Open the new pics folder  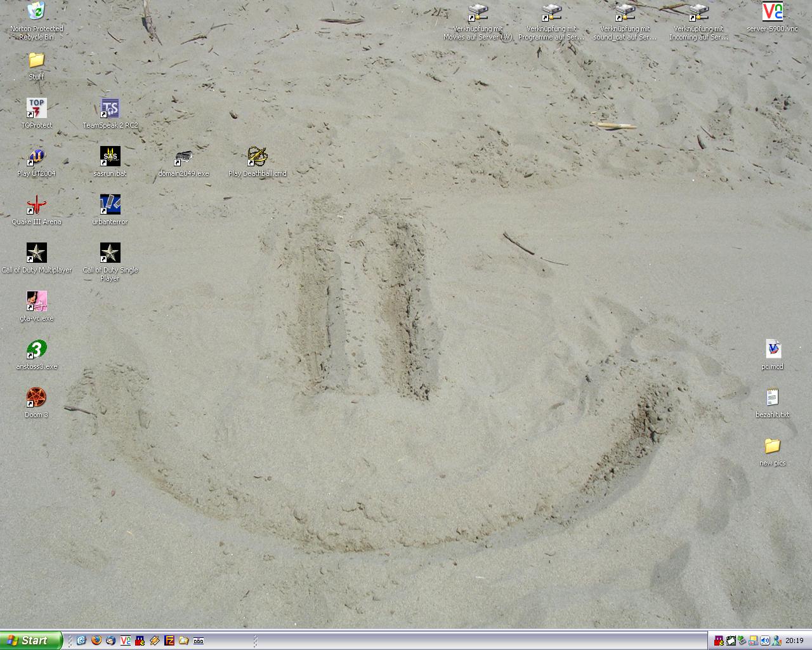[772, 446]
